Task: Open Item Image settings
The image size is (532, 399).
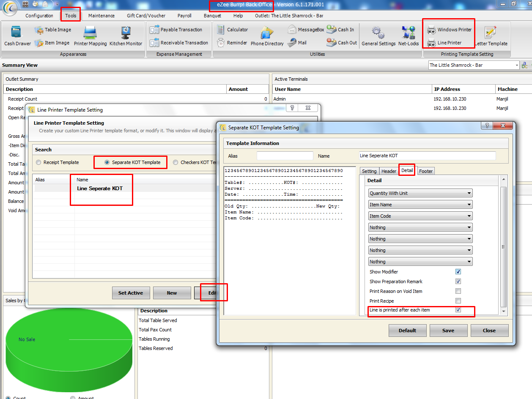Action: 52,43
